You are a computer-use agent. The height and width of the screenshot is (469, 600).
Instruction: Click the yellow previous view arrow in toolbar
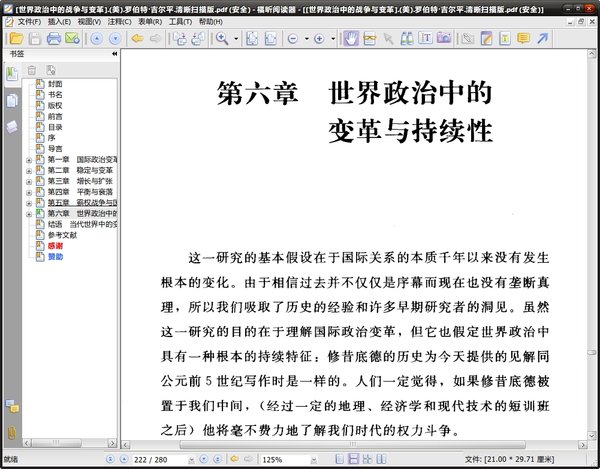point(137,38)
